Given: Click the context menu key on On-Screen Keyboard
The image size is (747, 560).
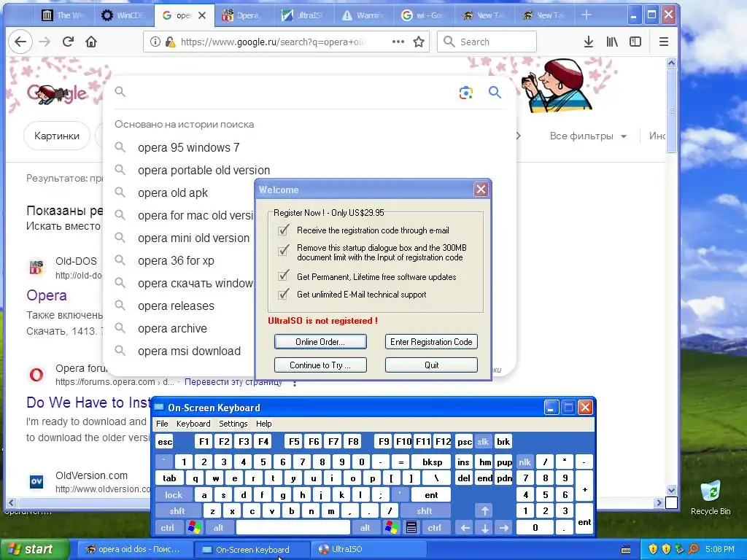Looking at the screenshot, I should point(411,528).
